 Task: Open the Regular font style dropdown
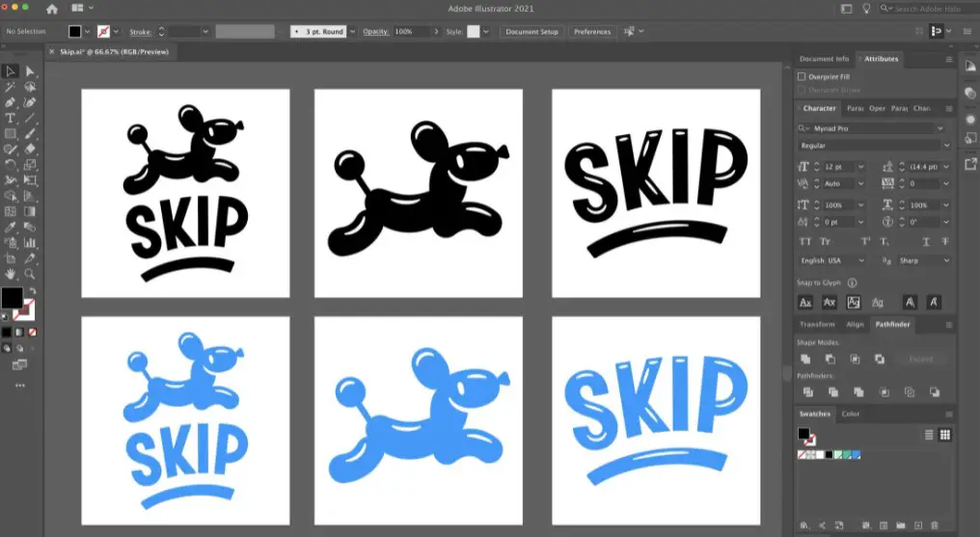click(946, 146)
